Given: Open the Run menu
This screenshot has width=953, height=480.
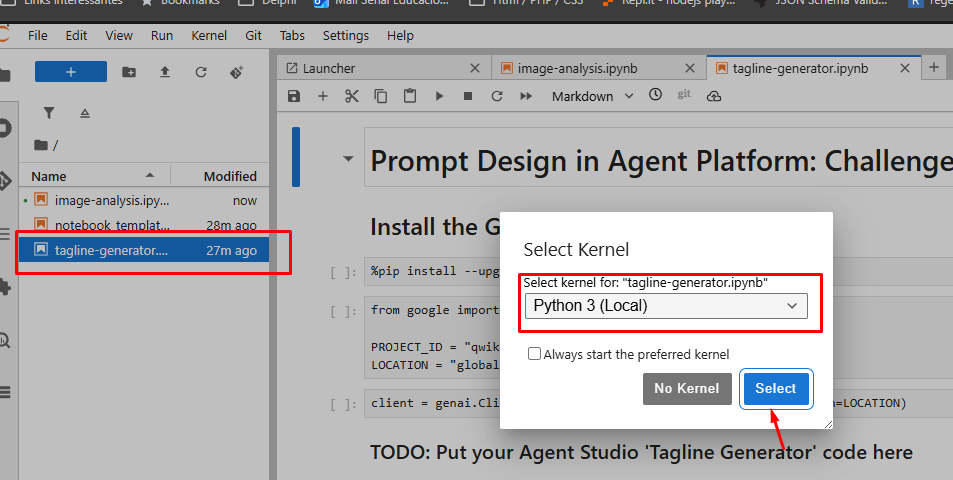Looking at the screenshot, I should tap(162, 35).
